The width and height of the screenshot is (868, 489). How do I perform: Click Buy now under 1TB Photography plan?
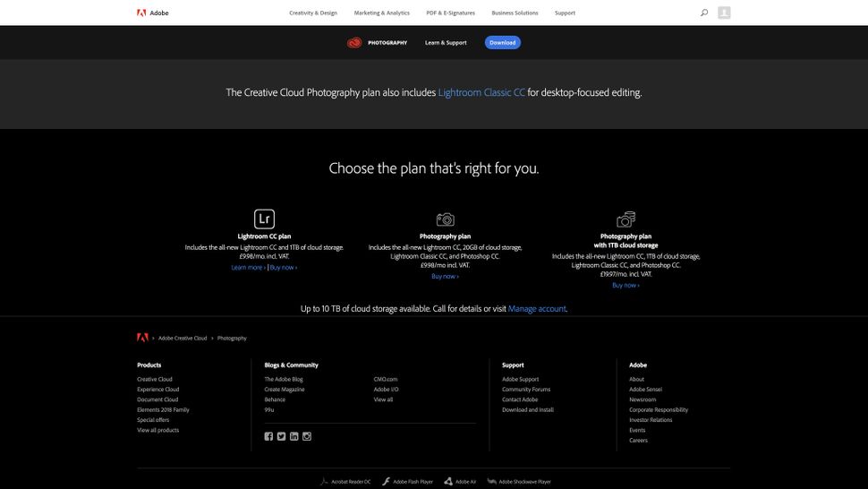[x=626, y=285]
